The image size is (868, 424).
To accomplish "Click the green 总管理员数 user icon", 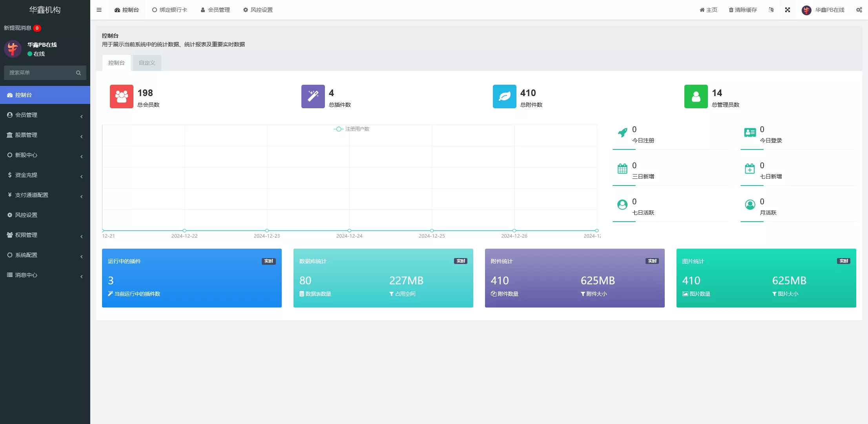I will [x=696, y=96].
